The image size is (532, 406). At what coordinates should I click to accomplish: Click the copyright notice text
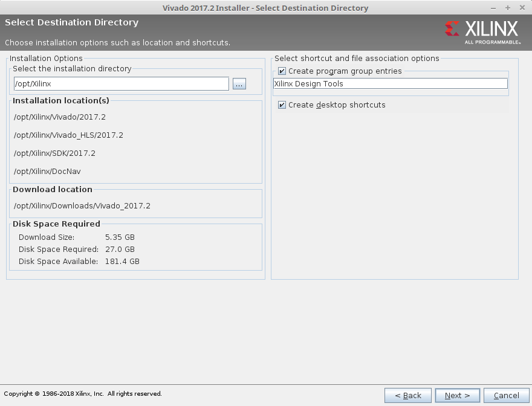[83, 394]
